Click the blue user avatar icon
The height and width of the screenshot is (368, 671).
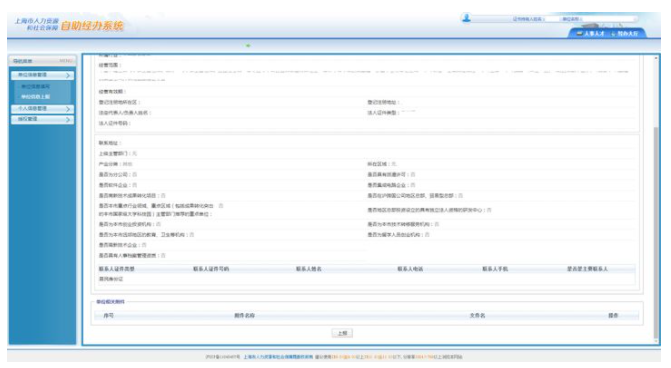[466, 18]
